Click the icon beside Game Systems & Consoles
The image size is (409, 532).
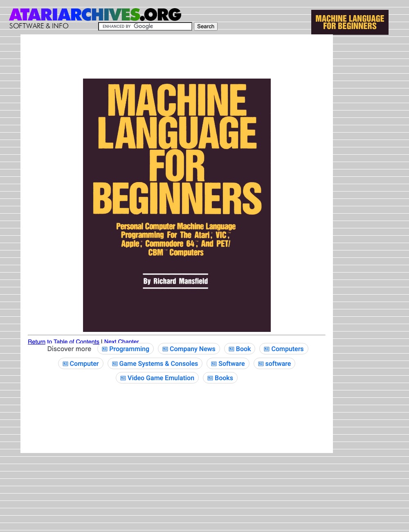coord(115,364)
